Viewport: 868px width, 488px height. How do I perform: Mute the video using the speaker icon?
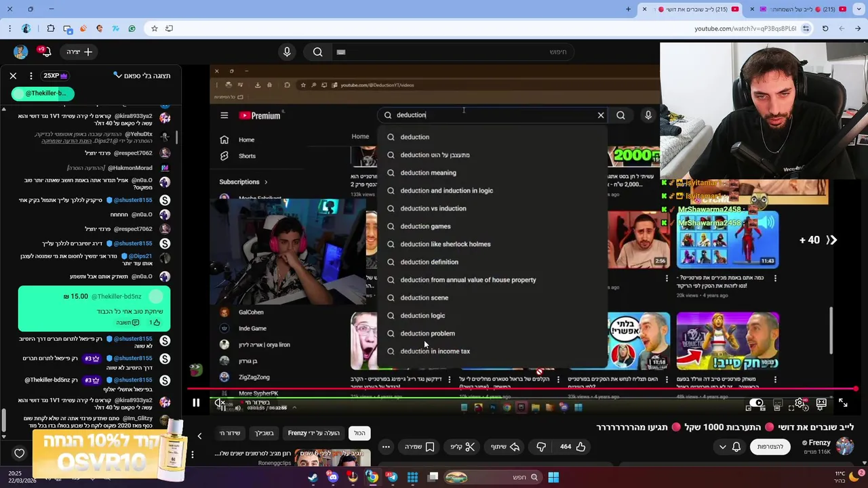click(x=220, y=403)
